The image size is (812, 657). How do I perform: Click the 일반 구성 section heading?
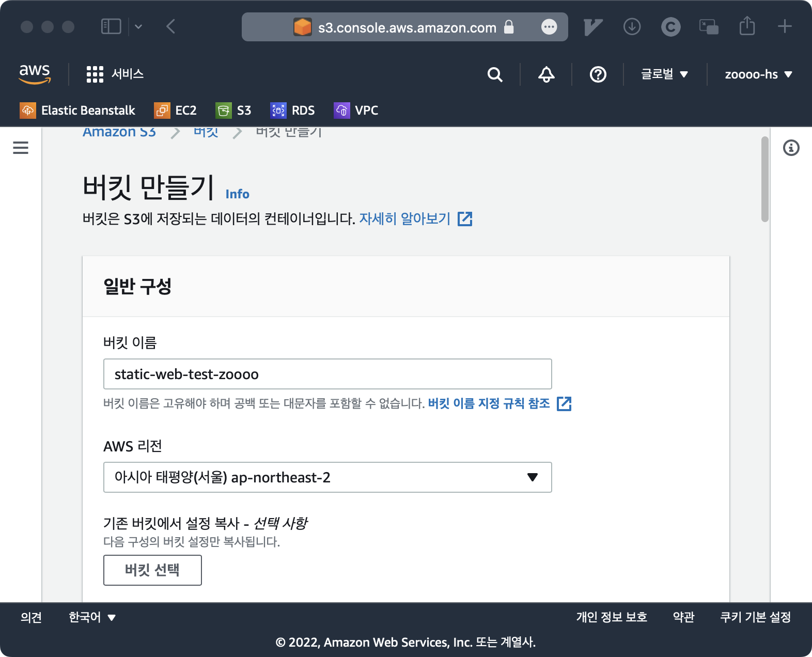pyautogui.click(x=137, y=286)
